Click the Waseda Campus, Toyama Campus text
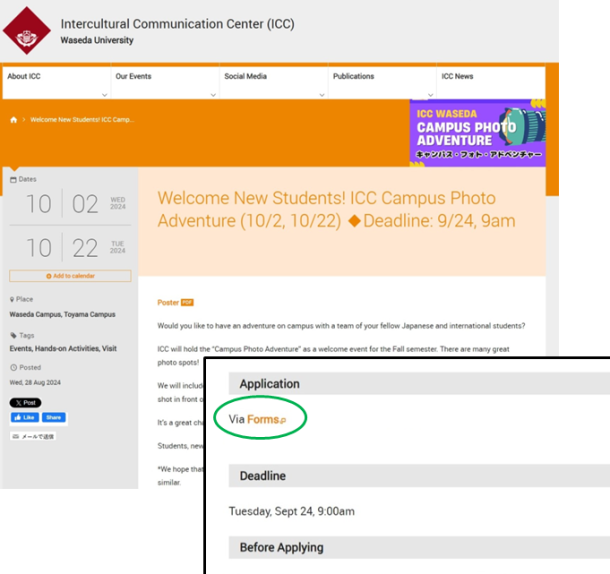 [x=62, y=314]
